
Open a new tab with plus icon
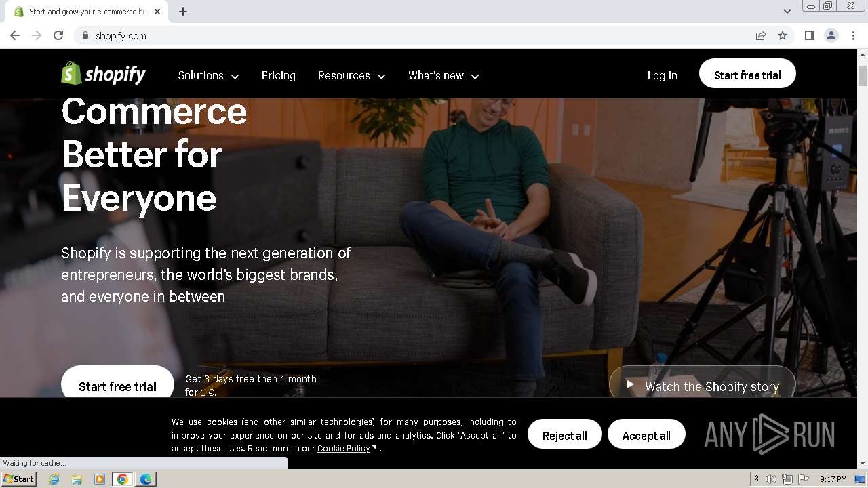(183, 12)
